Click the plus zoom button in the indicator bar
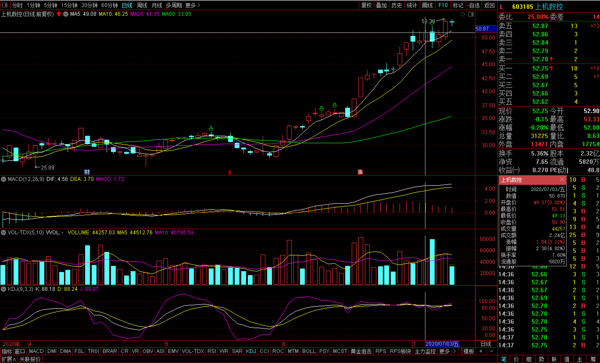This screenshot has height=364, width=600. point(481,351)
